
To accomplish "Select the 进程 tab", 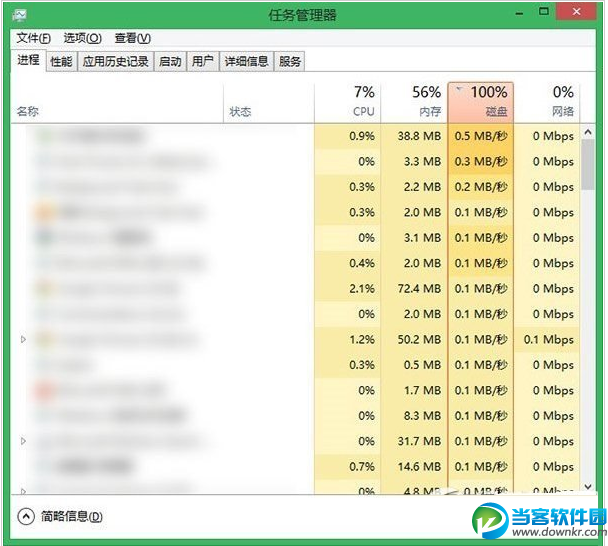I will pyautogui.click(x=28, y=60).
